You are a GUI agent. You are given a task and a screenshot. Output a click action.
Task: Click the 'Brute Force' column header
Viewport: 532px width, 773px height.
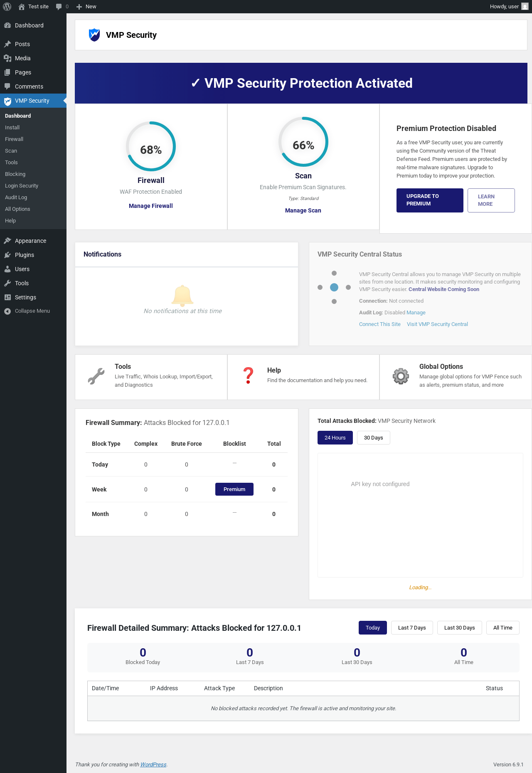[187, 444]
